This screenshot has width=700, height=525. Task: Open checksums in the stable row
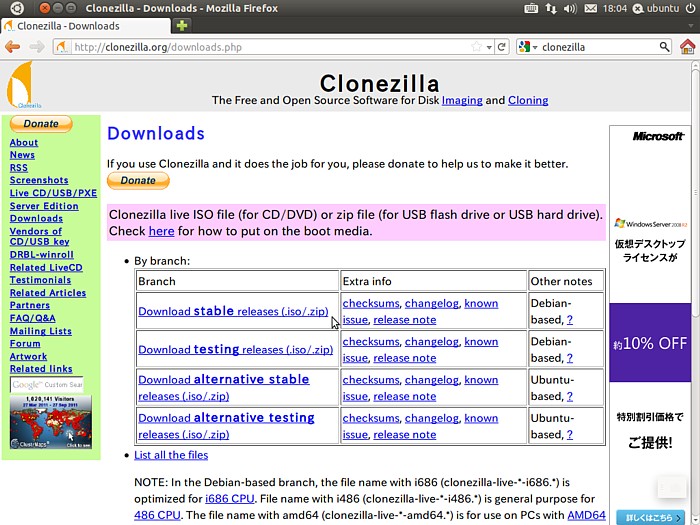click(371, 303)
